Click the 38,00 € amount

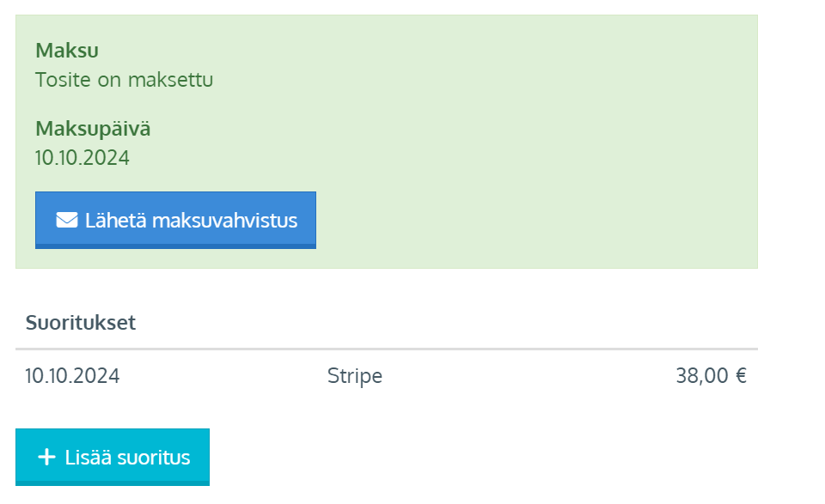[711, 376]
